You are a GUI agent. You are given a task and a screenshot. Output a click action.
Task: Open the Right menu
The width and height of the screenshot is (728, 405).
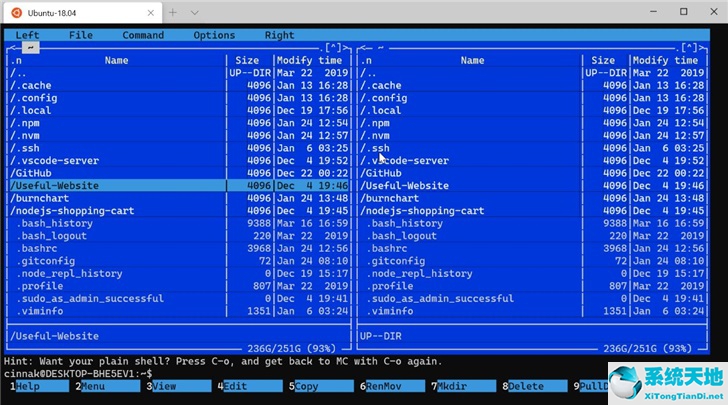[280, 35]
